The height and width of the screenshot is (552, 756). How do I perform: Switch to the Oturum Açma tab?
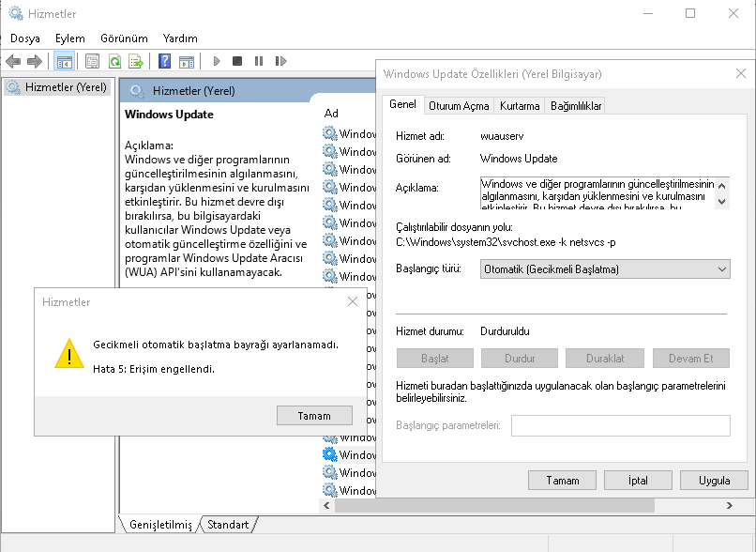pyautogui.click(x=459, y=106)
